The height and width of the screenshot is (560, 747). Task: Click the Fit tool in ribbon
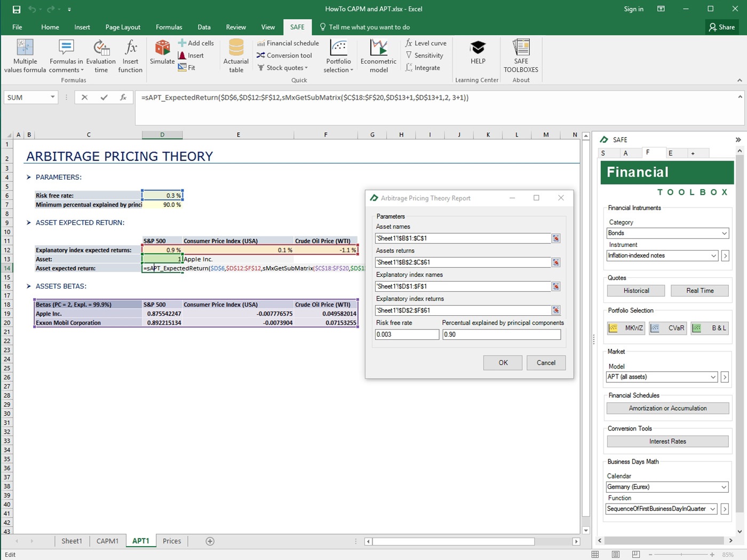point(187,68)
